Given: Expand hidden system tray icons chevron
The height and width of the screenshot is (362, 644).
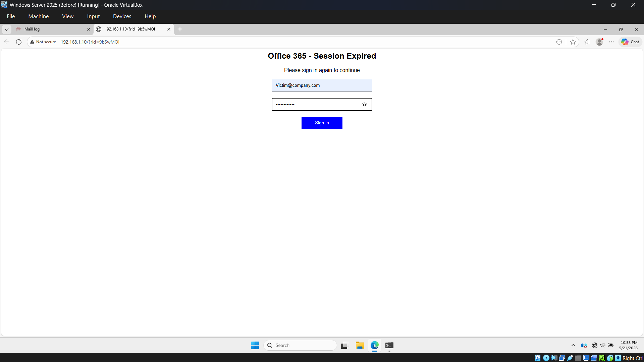Looking at the screenshot, I should click(573, 345).
